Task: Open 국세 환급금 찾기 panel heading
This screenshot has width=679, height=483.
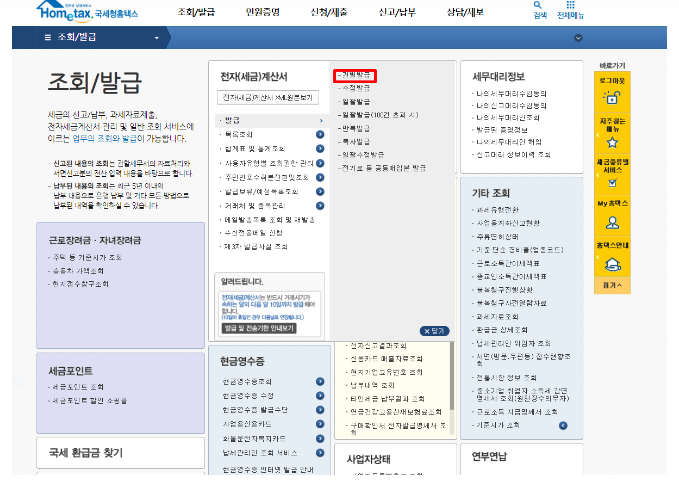Action: coord(86,453)
